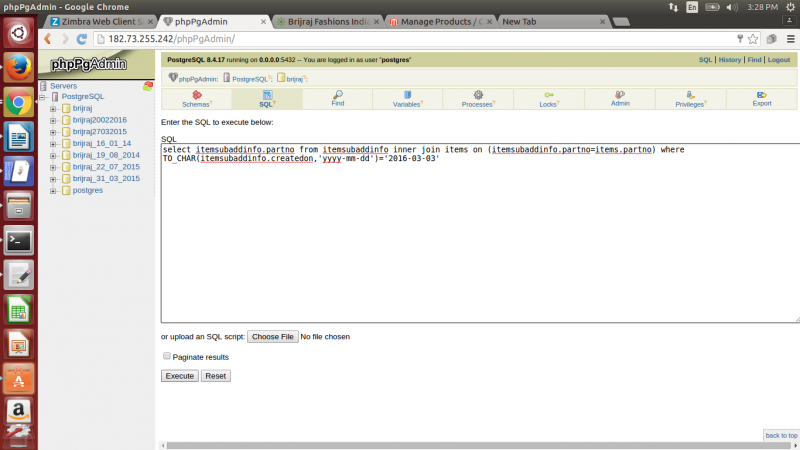Click brijraj breadcrumb link

pos(294,79)
